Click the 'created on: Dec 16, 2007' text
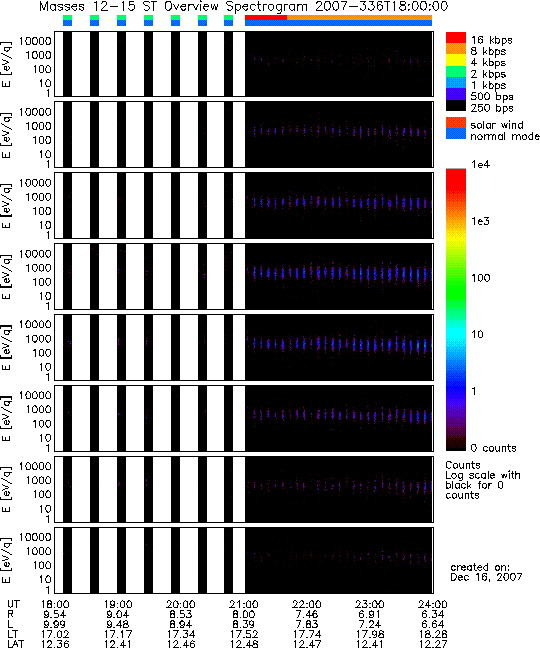 point(486,572)
